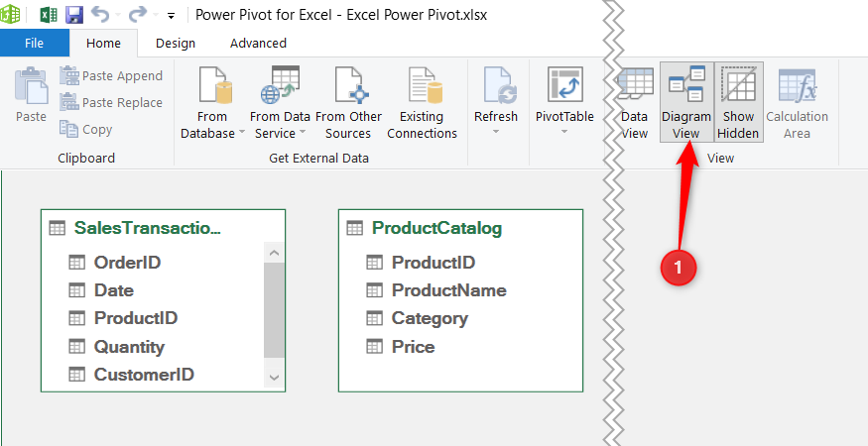868x446 pixels.
Task: Click the column icon beside Date
Action: tap(77, 290)
